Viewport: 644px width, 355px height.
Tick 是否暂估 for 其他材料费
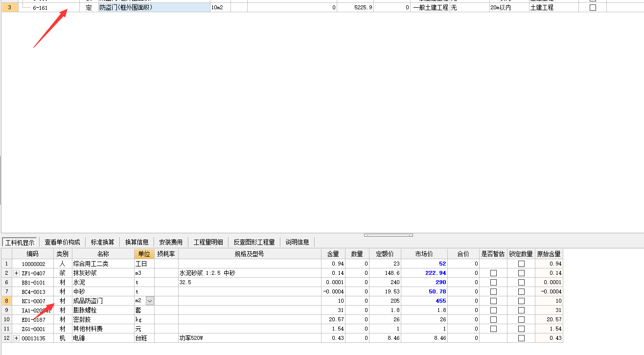[493, 329]
